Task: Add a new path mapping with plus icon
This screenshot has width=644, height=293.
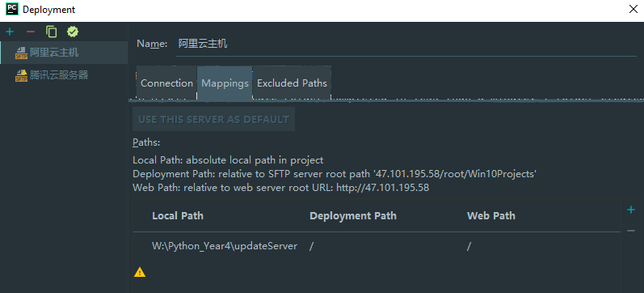Action: (x=631, y=210)
